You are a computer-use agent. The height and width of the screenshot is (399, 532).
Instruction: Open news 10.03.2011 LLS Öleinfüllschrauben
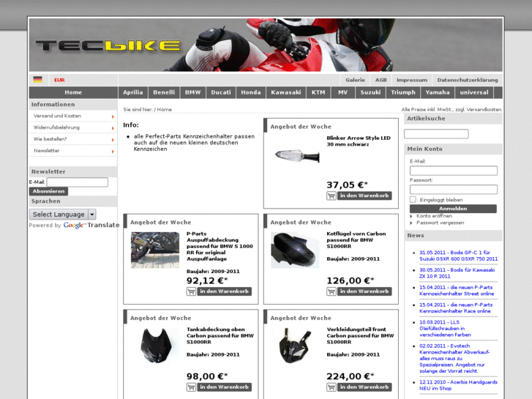[x=445, y=329]
